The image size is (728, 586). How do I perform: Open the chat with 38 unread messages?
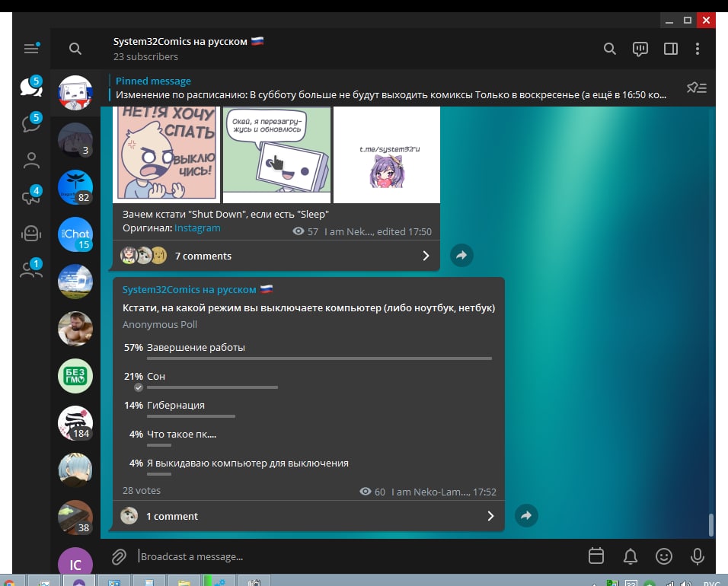pos(75,518)
